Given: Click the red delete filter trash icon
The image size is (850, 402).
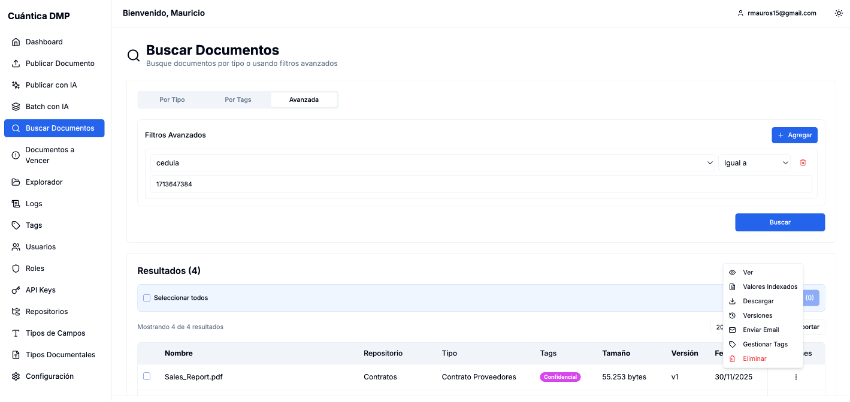Looking at the screenshot, I should pos(802,162).
